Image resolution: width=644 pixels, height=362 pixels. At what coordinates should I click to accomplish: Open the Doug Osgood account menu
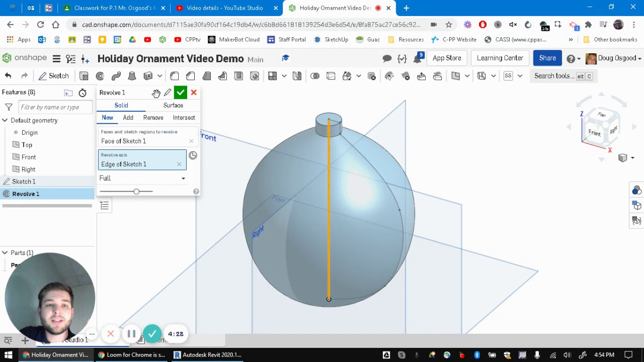(613, 58)
